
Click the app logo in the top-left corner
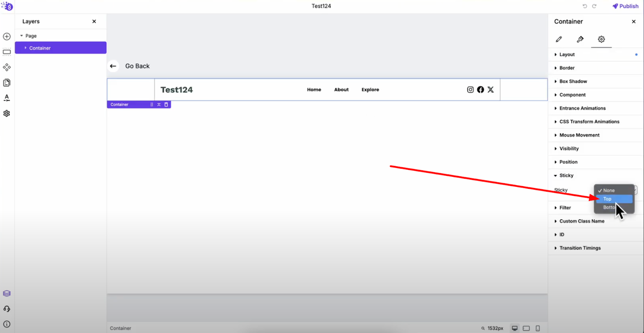7,6
